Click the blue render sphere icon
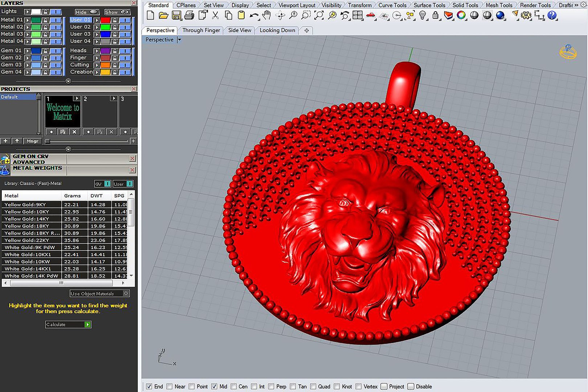This screenshot has width=588, height=392. [500, 16]
